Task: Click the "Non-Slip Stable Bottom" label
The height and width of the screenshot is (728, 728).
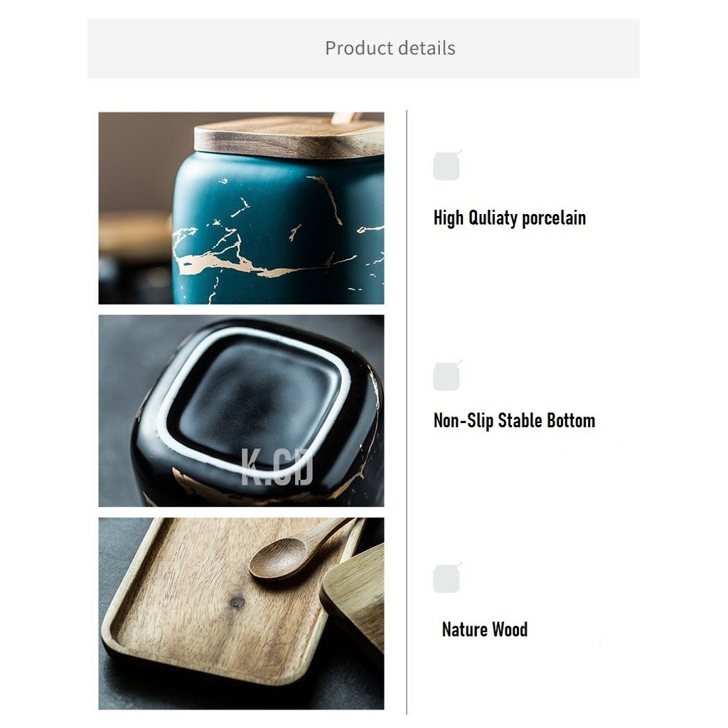Action: 514,420
